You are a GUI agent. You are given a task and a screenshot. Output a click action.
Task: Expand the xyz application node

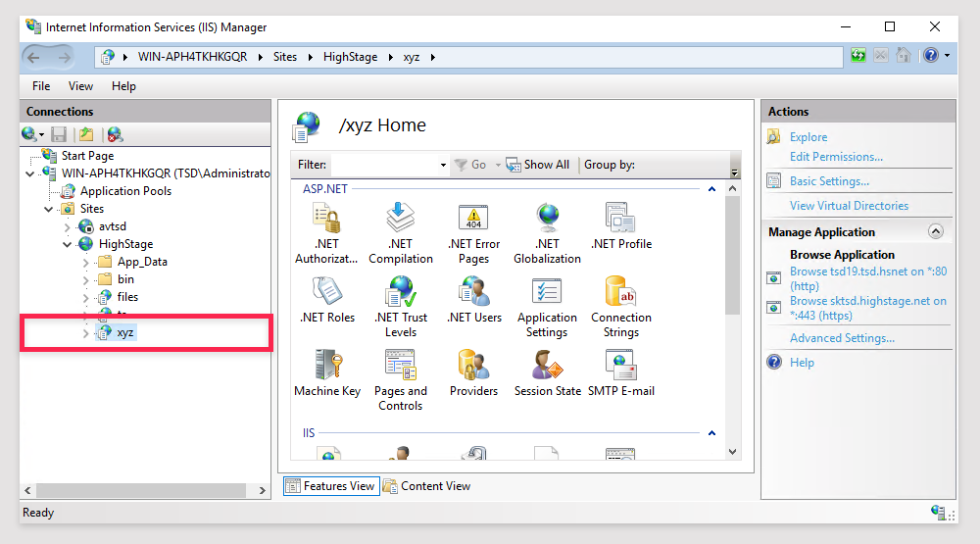pos(85,334)
